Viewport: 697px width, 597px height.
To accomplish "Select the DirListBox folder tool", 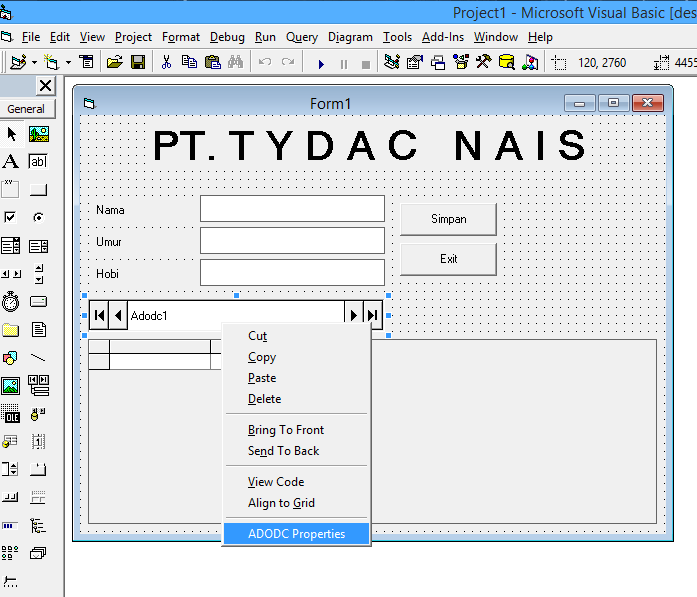I will (11, 330).
